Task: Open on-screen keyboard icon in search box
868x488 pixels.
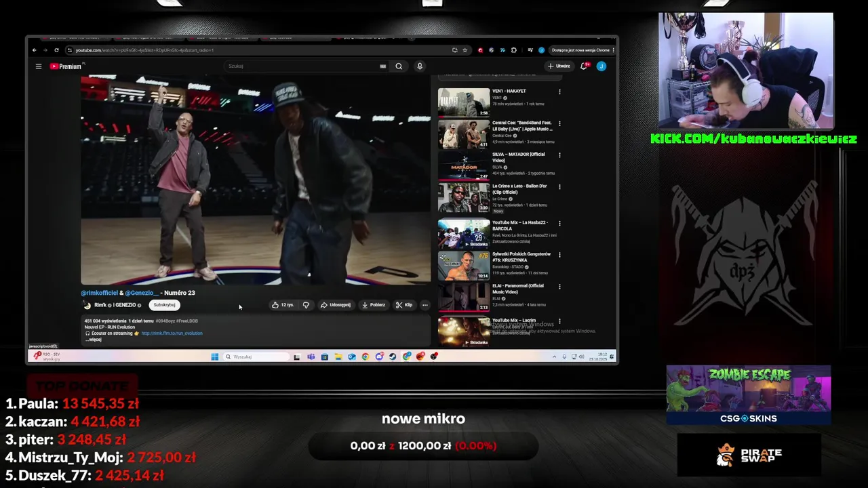Action: point(383,66)
